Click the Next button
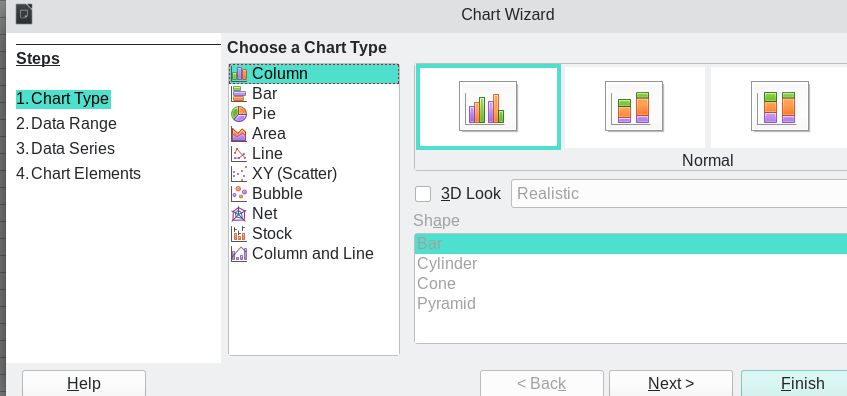 671,383
